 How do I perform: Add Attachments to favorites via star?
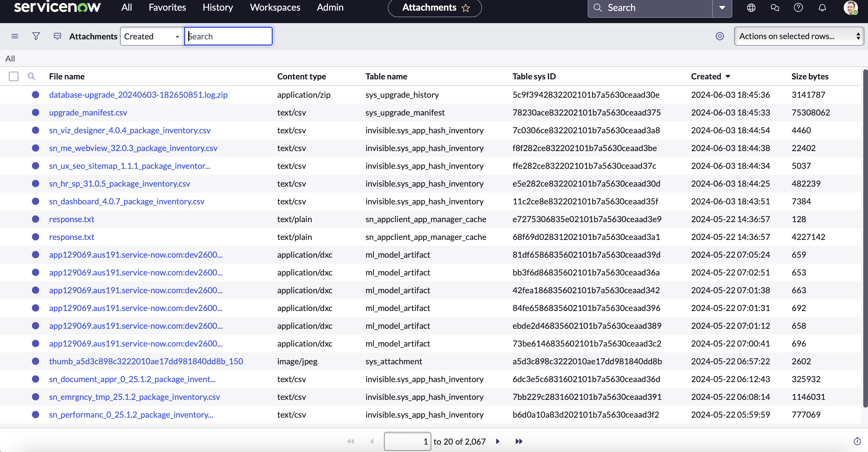click(x=466, y=8)
